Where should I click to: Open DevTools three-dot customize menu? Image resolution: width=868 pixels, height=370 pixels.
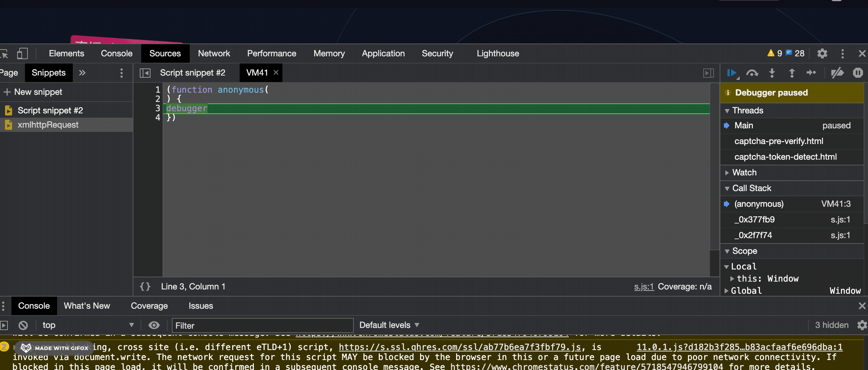point(842,53)
